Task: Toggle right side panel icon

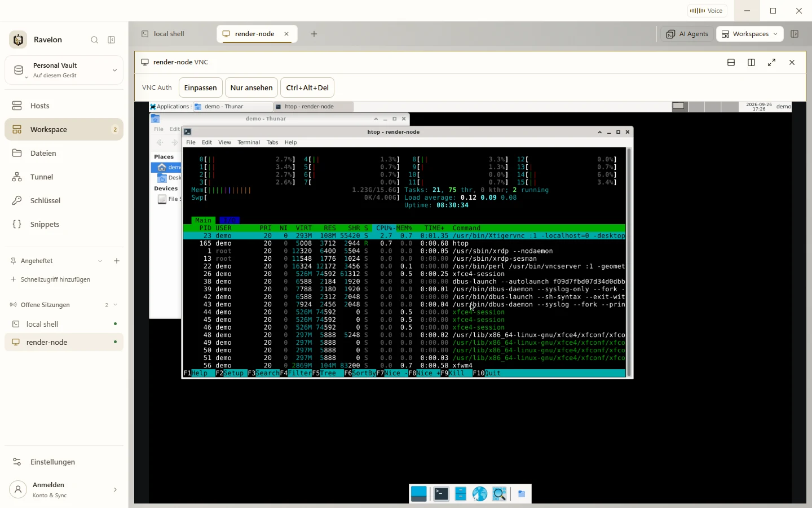Action: (795, 34)
